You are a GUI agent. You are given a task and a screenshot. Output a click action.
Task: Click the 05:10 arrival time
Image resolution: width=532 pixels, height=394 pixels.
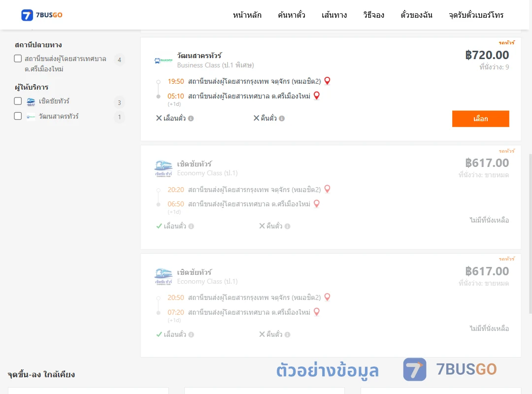[176, 96]
